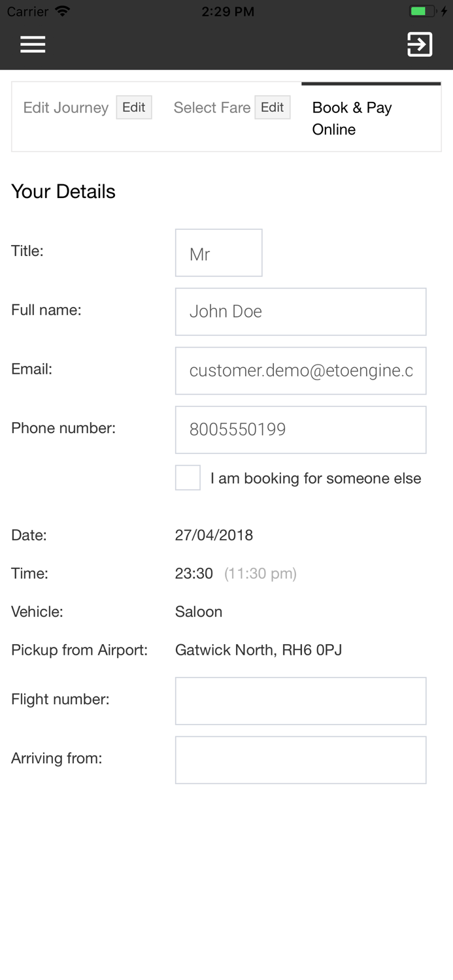Tap the Phone number field

(301, 429)
